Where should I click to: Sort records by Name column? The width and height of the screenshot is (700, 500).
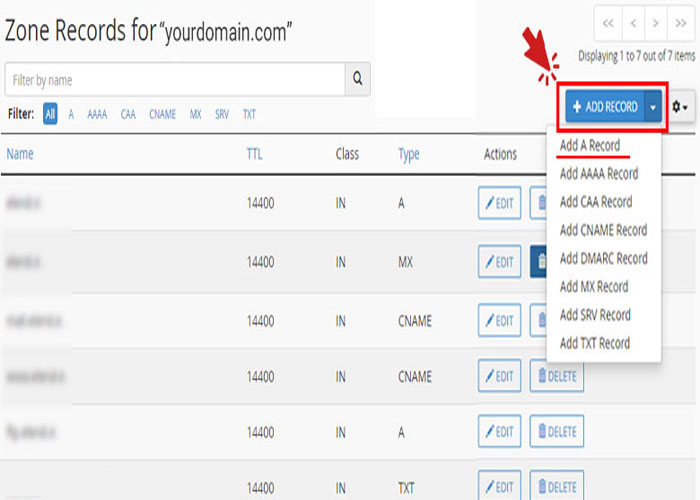(x=20, y=154)
